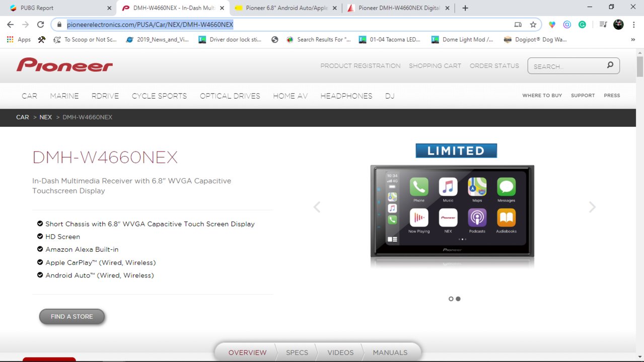Switch to the VIDEOS section tab
The width and height of the screenshot is (644, 362).
tap(340, 352)
